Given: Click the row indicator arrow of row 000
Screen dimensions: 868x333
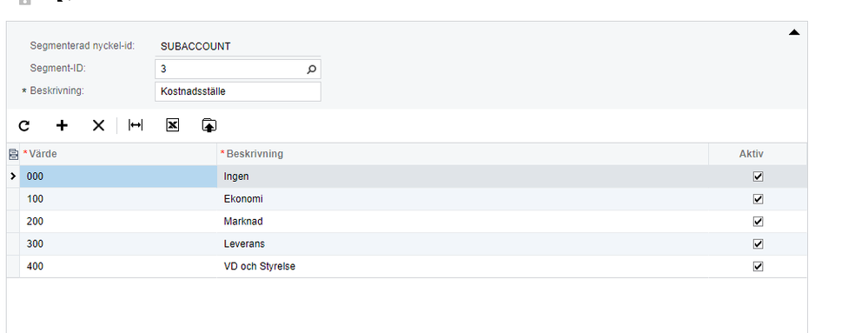Looking at the screenshot, I should (13, 176).
